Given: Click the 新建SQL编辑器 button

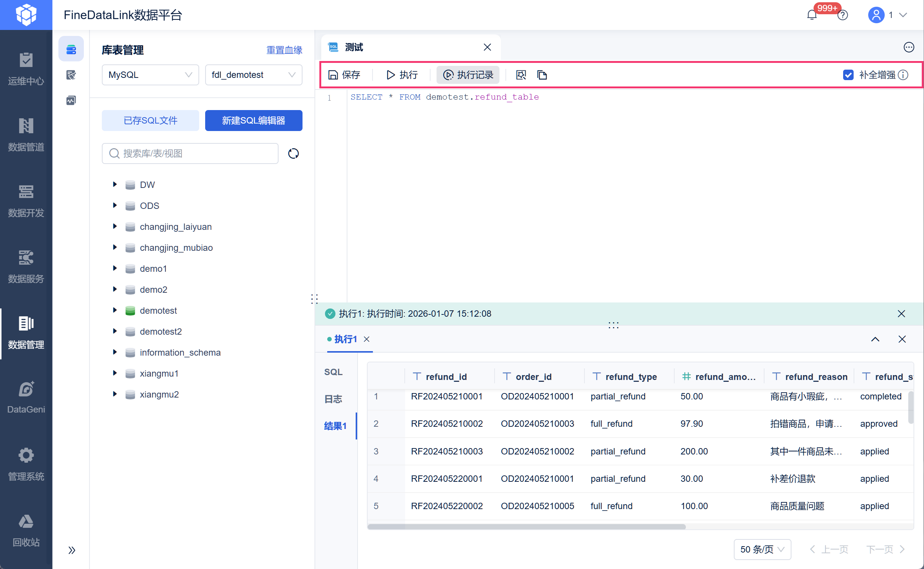Looking at the screenshot, I should coord(253,121).
